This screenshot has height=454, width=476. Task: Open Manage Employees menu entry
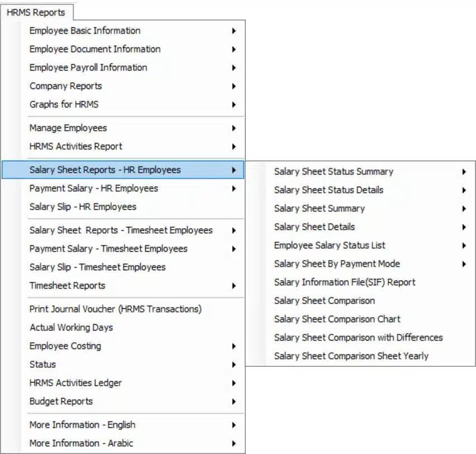123,128
